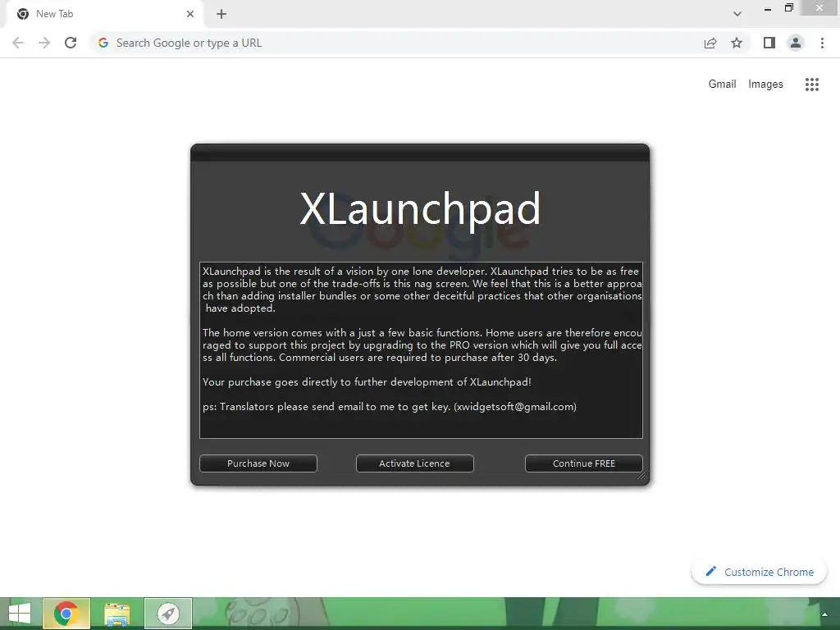Restore down the Chrome window
This screenshot has height=630, width=840.
coord(789,8)
